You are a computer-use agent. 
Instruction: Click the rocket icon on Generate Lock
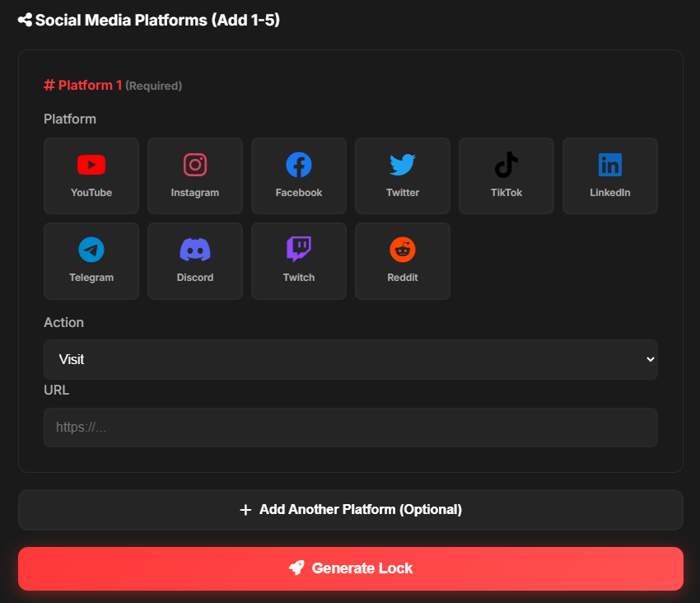point(297,568)
